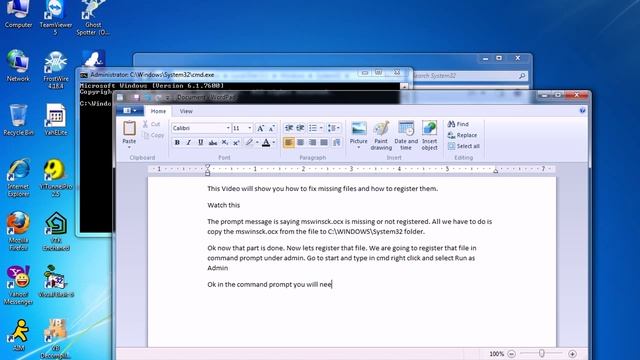Open the Yahoo Messenger desktop icon
The image size is (640, 360).
point(18,285)
